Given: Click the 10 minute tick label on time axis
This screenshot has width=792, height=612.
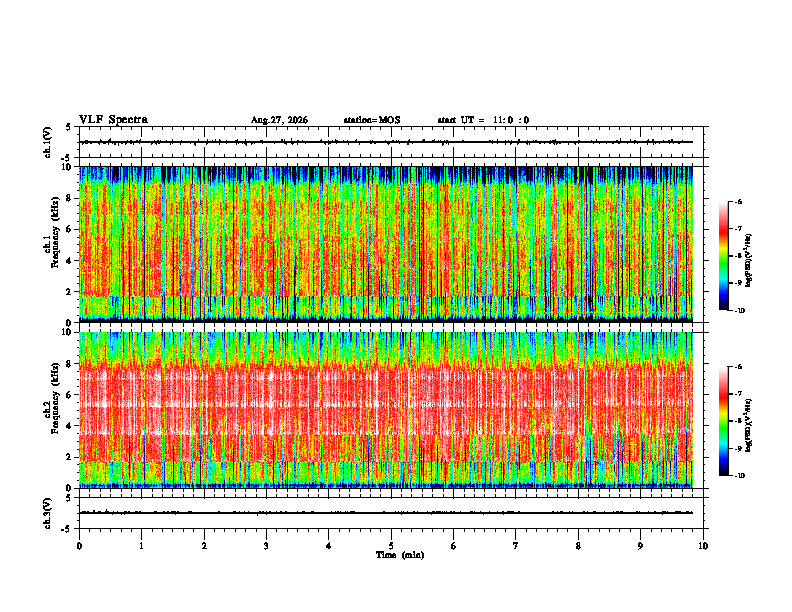Looking at the screenshot, I should tap(703, 546).
